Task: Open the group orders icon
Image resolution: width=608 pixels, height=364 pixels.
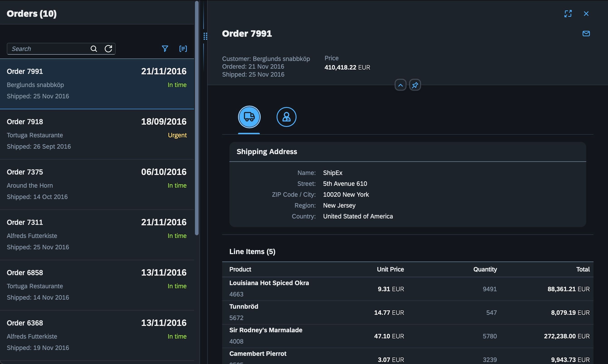Action: coord(183,49)
